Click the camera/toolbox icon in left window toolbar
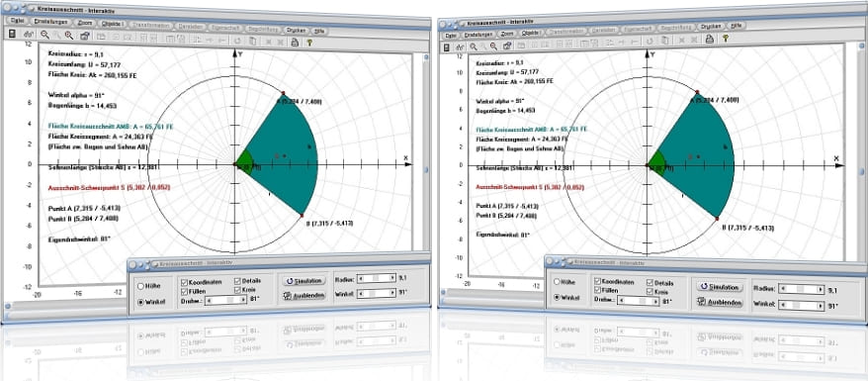The width and height of the screenshot is (868, 381). pos(85,36)
